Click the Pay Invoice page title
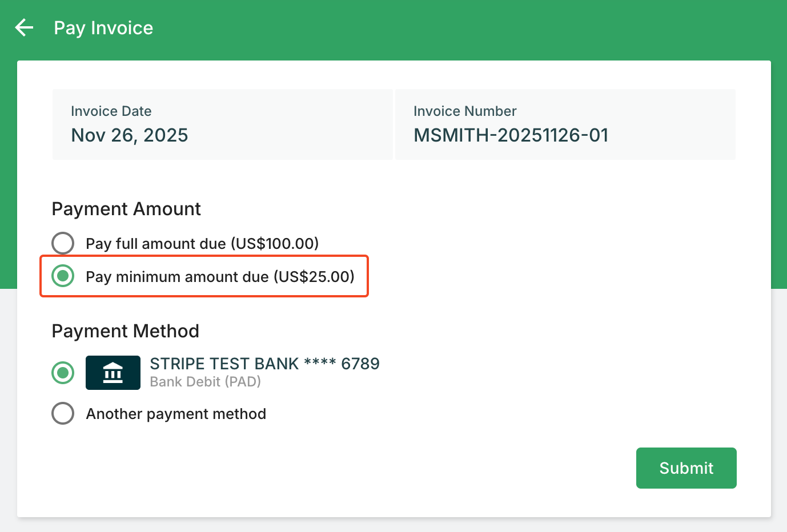Image resolution: width=787 pixels, height=532 pixels. click(103, 28)
